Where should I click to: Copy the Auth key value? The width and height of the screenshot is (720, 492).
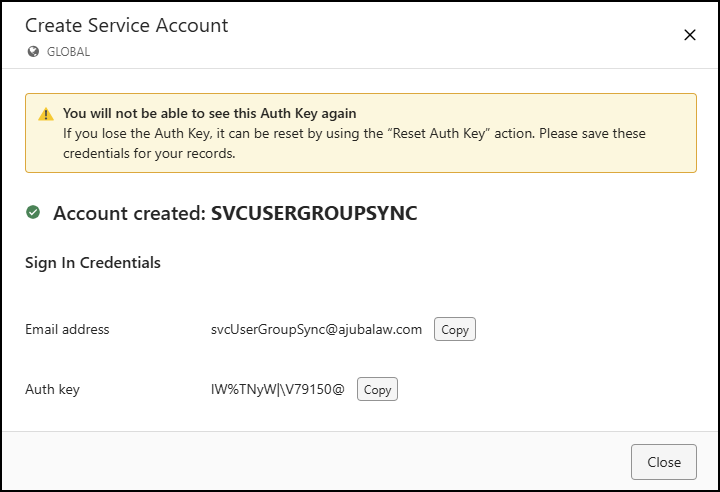(377, 389)
